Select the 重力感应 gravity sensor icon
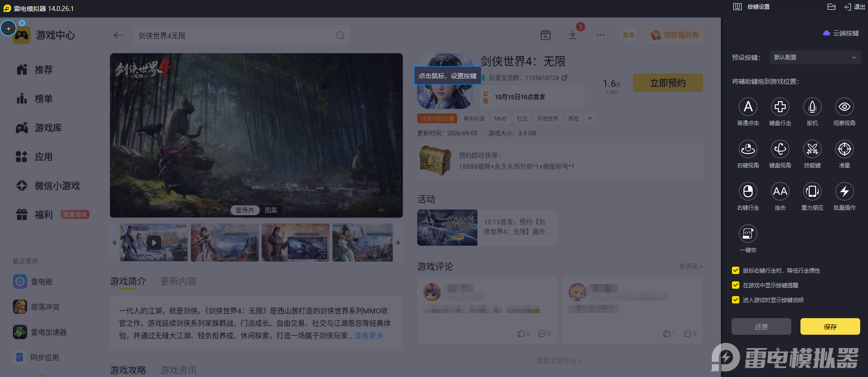The height and width of the screenshot is (377, 868). (x=812, y=191)
